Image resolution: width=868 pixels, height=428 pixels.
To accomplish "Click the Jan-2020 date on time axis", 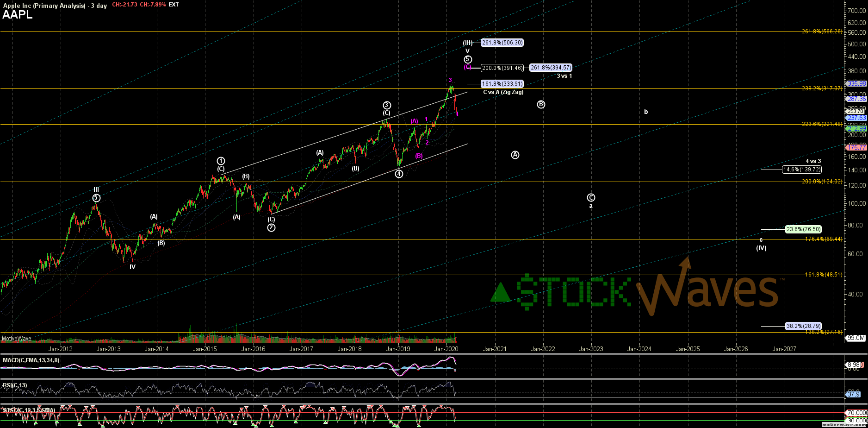I will pos(446,349).
